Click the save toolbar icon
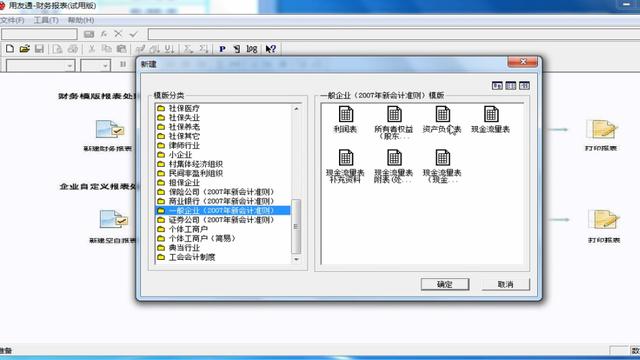Screen dimensions: 640x360 pyautogui.click(x=39, y=49)
